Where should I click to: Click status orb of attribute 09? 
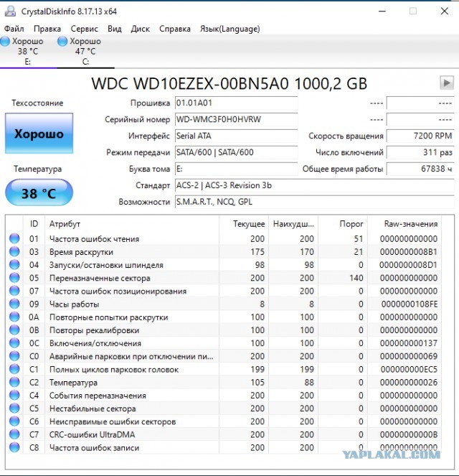coord(14,304)
